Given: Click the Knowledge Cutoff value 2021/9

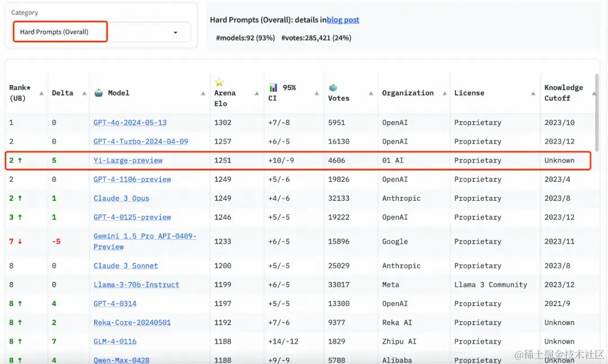Looking at the screenshot, I should tap(557, 304).
